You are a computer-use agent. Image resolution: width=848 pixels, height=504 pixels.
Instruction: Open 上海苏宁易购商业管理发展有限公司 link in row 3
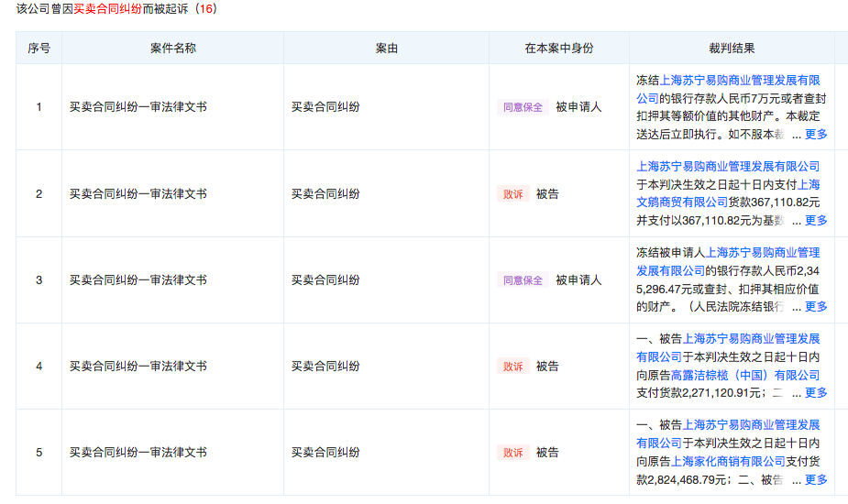coord(763,253)
